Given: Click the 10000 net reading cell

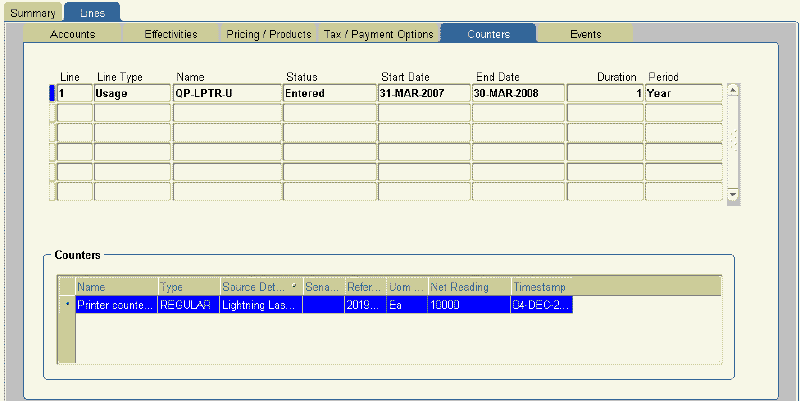Looking at the screenshot, I should [x=469, y=305].
